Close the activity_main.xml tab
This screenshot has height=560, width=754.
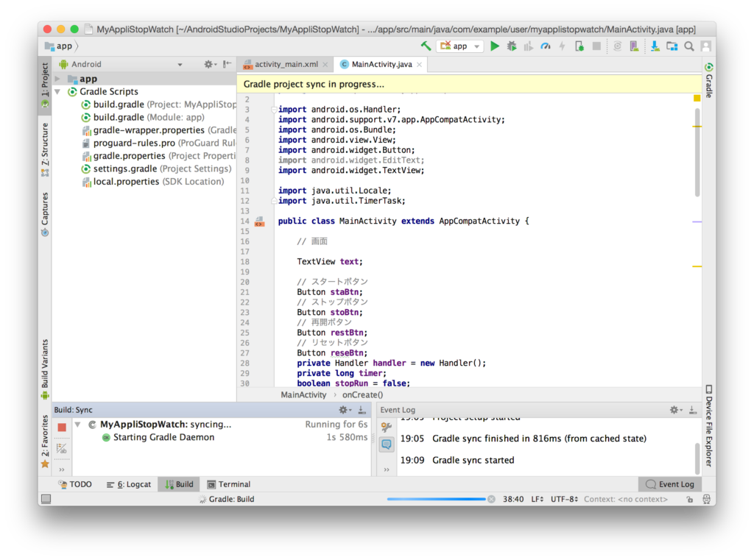coord(325,65)
